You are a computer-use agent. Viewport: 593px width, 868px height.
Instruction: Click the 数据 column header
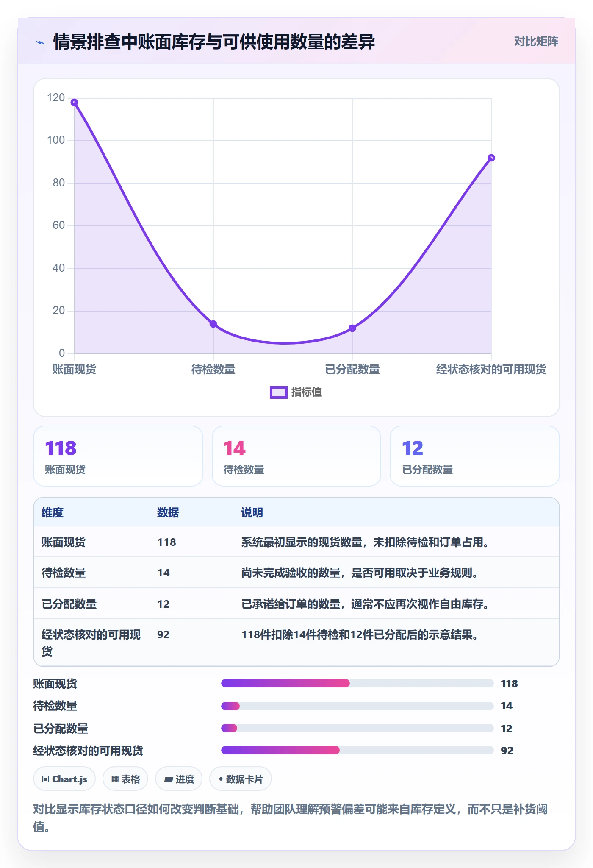168,512
